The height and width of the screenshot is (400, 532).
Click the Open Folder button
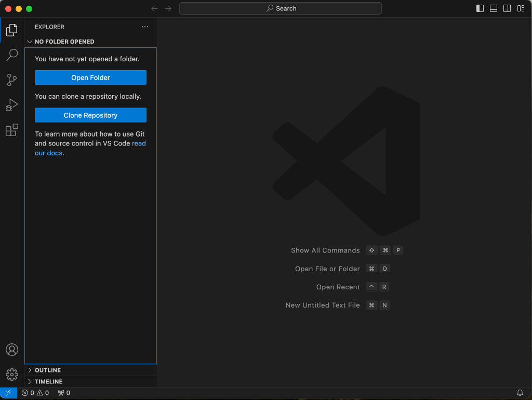[90, 77]
